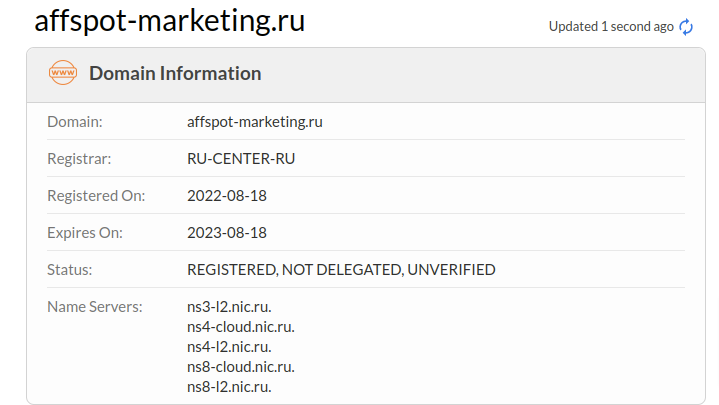Click the "Registered On:" field label
Image resolution: width=719 pixels, height=405 pixels.
click(x=96, y=195)
